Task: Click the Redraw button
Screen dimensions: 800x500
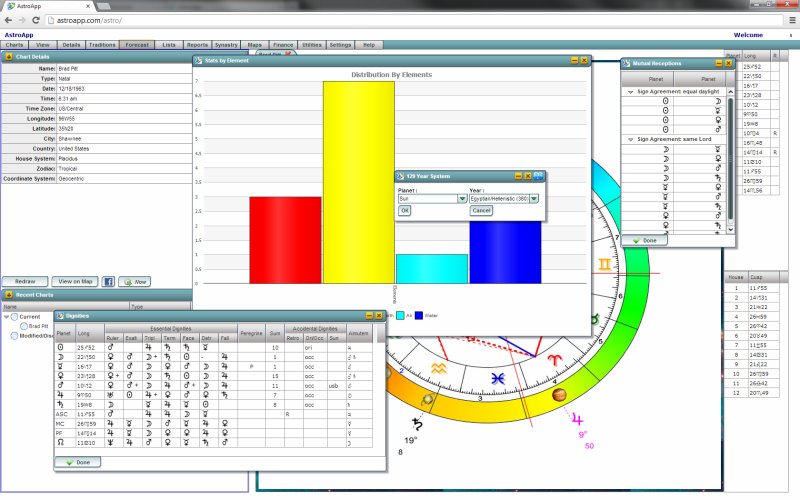Action: tap(23, 282)
